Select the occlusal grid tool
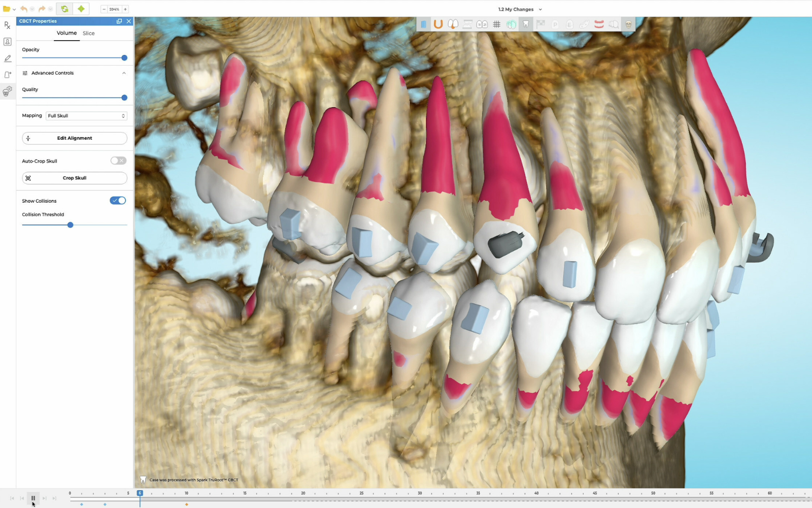Viewport: 812px width, 508px height. [496, 24]
